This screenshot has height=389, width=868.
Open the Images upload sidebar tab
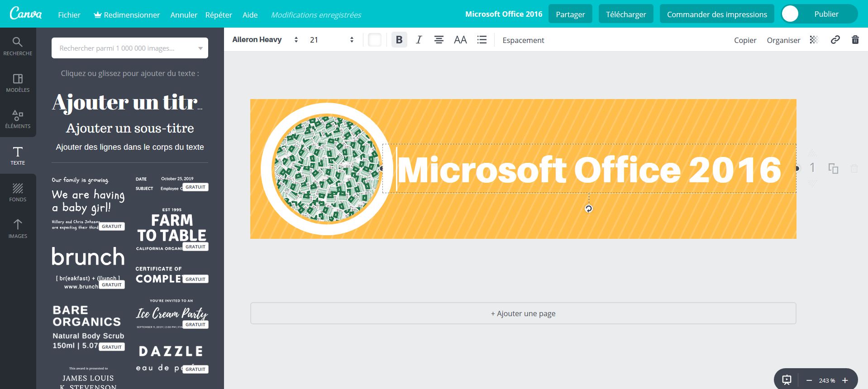18,229
